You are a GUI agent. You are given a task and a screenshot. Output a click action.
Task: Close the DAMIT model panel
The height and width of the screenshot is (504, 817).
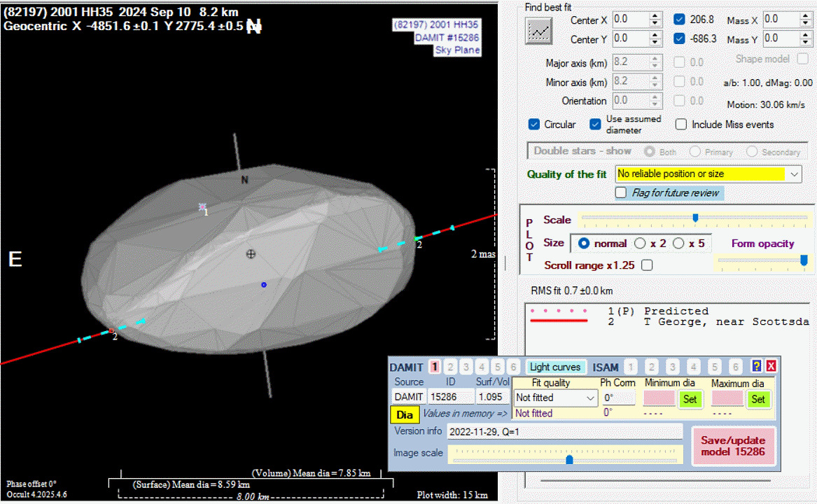771,366
